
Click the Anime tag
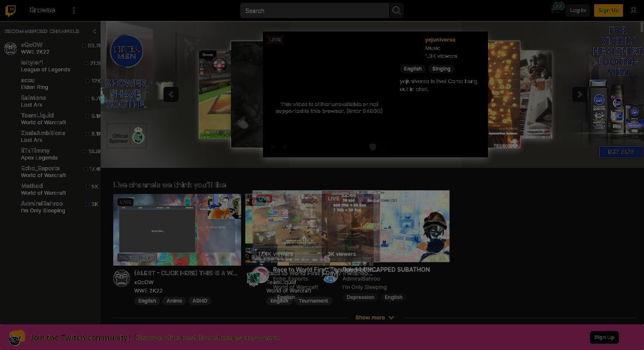174,301
